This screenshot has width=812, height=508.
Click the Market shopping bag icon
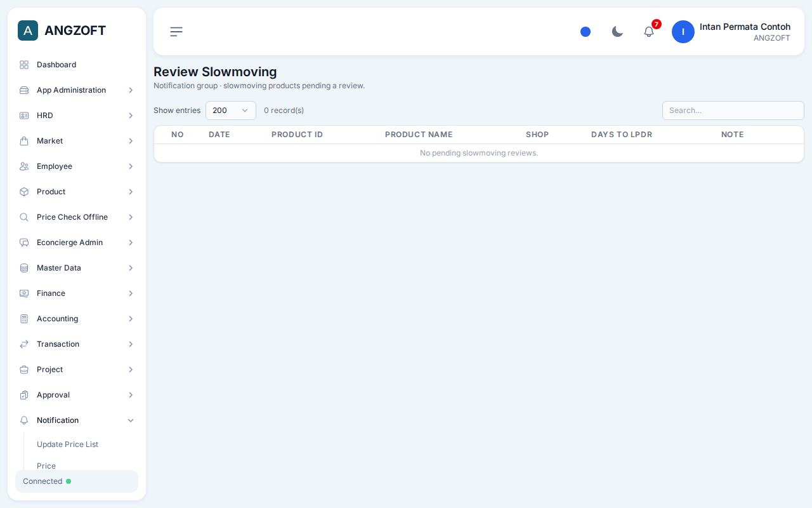24,141
